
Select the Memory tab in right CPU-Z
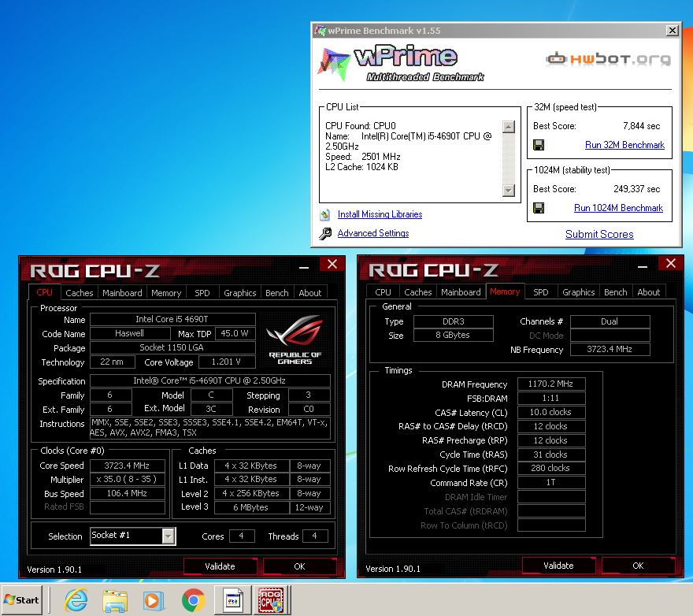505,291
